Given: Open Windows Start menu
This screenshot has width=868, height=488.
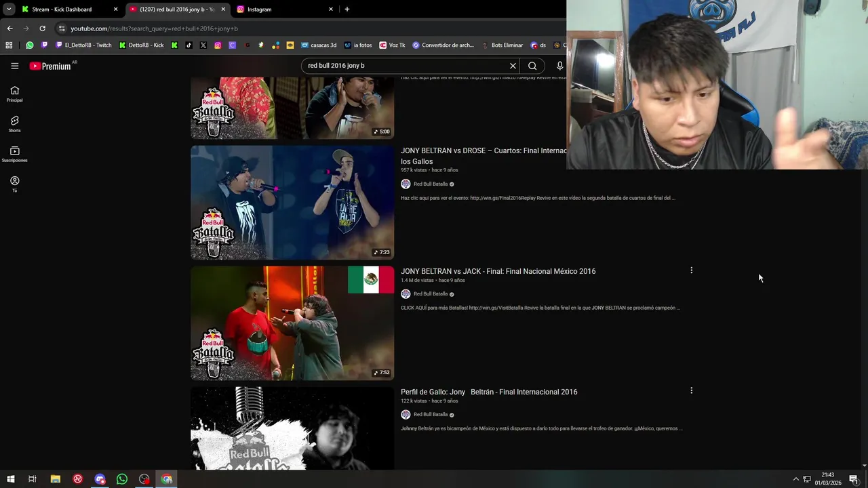Looking at the screenshot, I should (x=10, y=479).
